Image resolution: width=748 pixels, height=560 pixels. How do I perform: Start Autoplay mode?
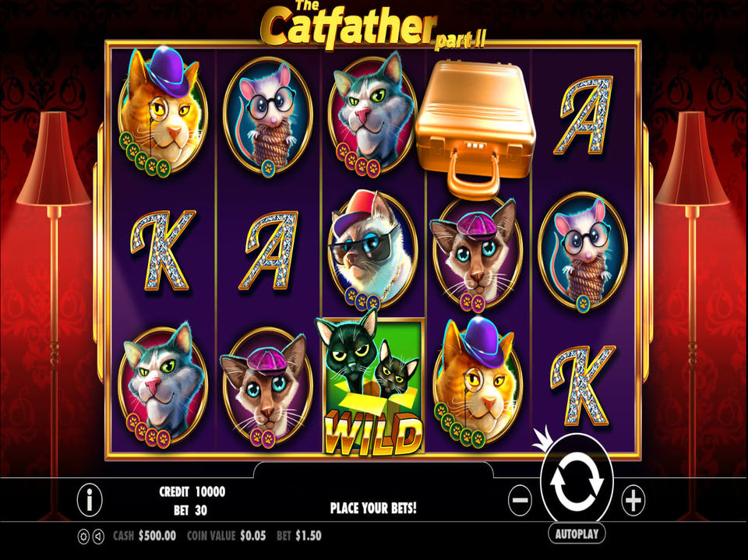click(577, 534)
